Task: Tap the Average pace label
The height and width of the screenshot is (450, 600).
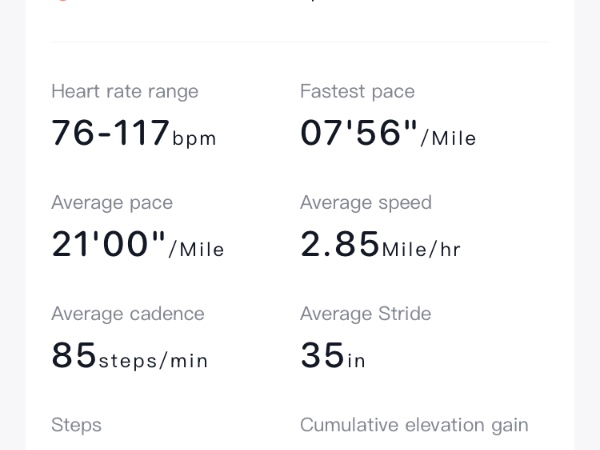Action: (112, 203)
